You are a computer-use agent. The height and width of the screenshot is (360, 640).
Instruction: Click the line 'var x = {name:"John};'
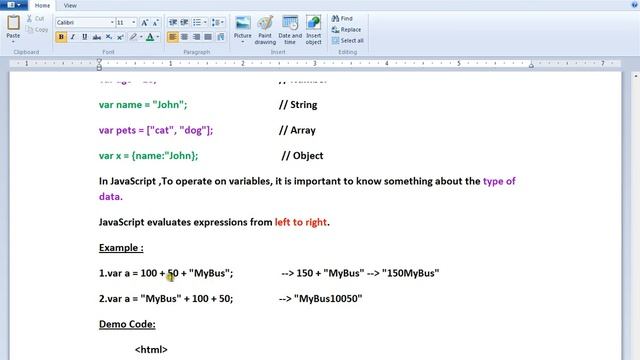coord(148,156)
